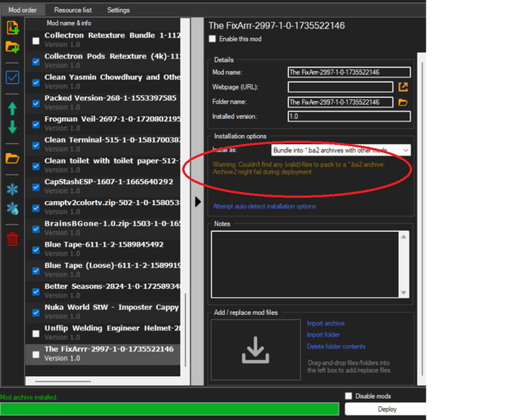Click into the Installed version field

point(349,116)
